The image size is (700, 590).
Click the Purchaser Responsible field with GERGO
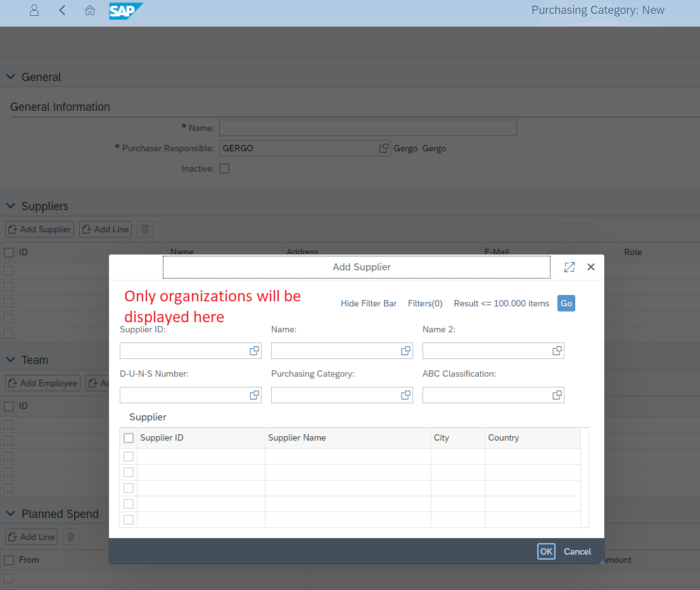305,148
